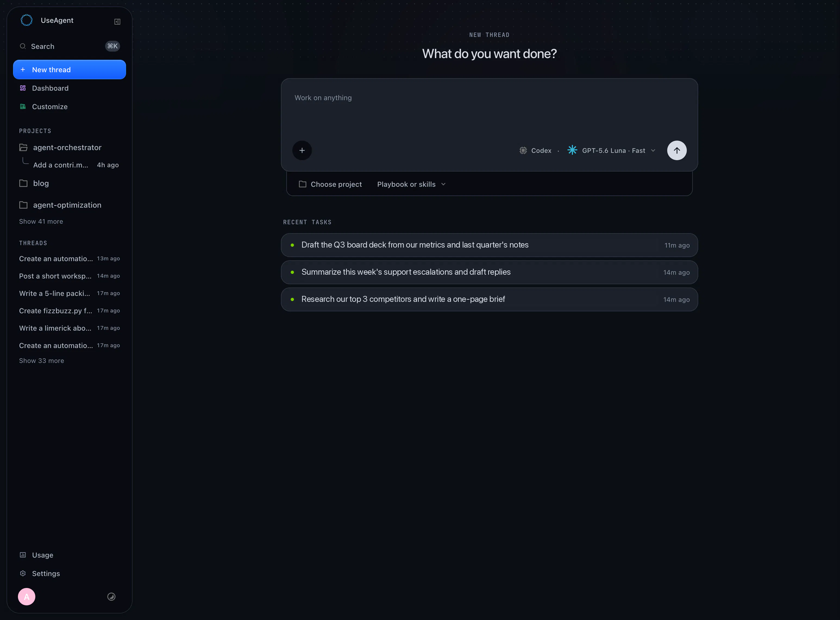Open the Usage menu item
The width and height of the screenshot is (840, 620).
coord(70,555)
